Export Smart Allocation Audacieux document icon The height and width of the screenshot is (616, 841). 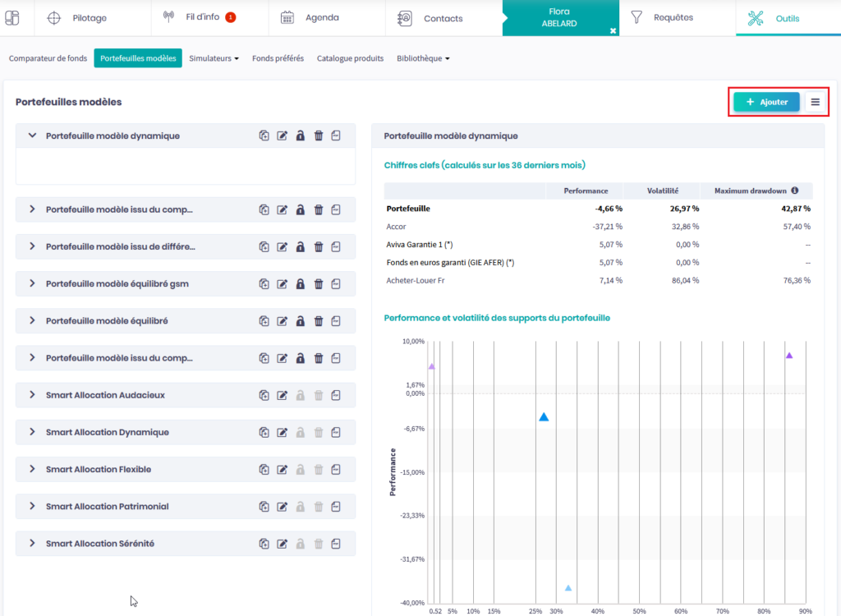[x=337, y=395]
